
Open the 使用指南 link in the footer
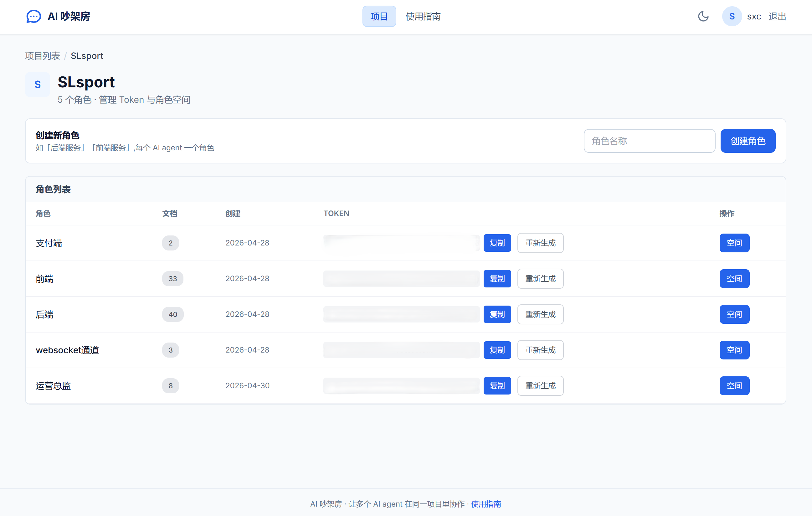[x=486, y=504]
